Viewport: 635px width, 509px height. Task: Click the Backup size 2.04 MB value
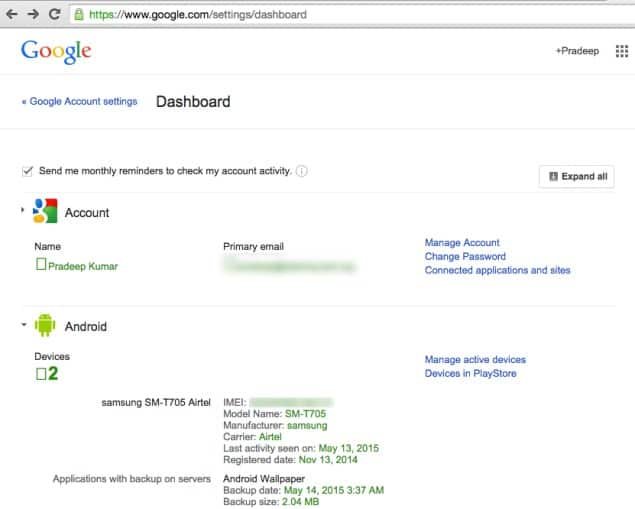pyautogui.click(x=300, y=502)
